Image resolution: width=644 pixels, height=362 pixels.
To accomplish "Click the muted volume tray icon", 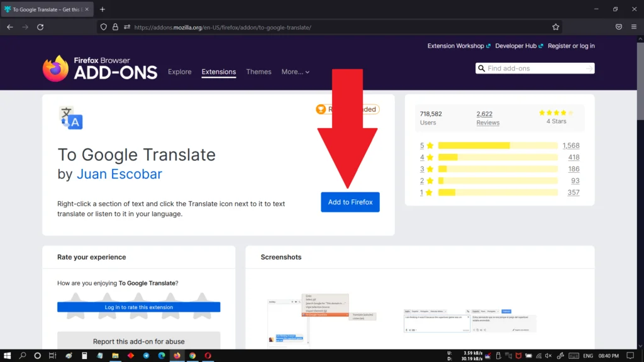I will point(548,356).
